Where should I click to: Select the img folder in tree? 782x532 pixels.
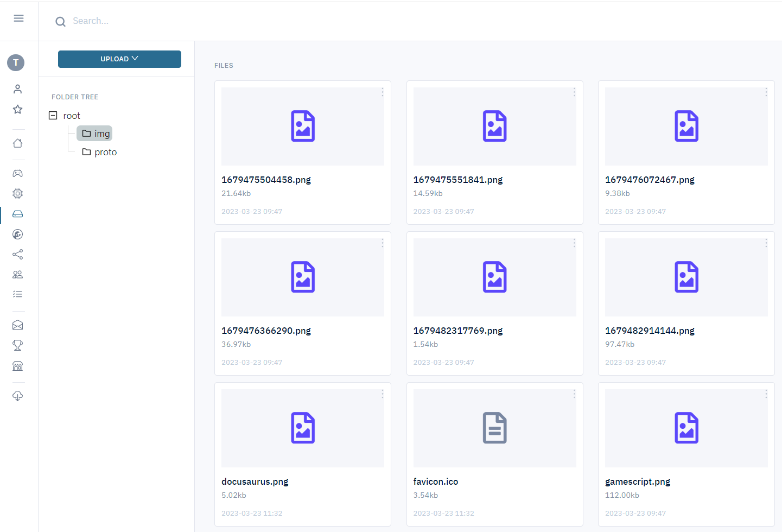tap(94, 134)
